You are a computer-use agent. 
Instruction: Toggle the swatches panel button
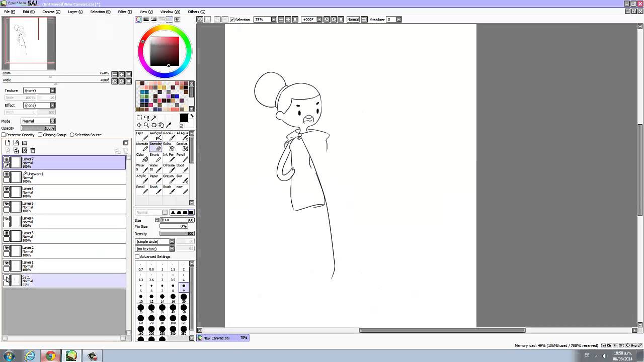click(169, 20)
